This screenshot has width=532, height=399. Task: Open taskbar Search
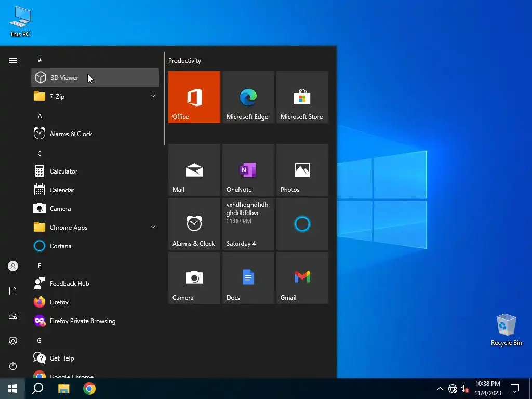coord(37,389)
